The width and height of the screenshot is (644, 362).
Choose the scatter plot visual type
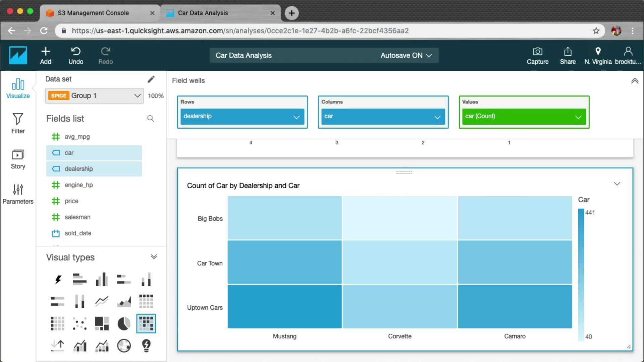coord(79,324)
